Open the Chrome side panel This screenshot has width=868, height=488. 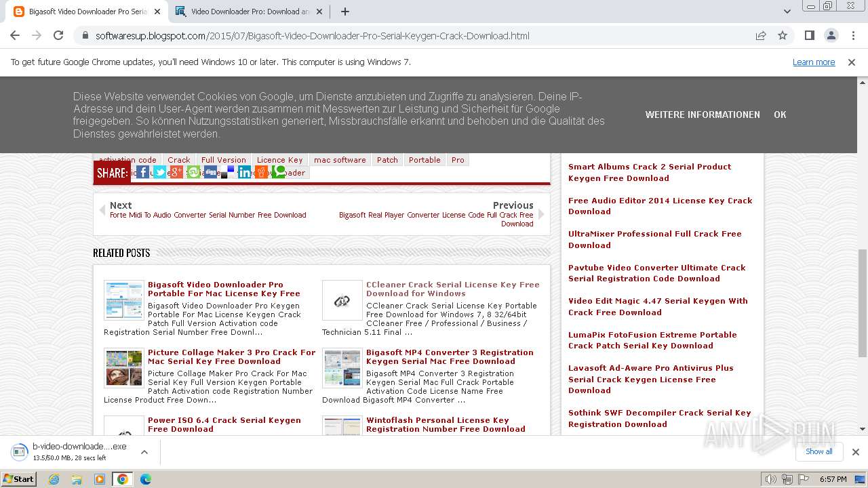tap(809, 35)
